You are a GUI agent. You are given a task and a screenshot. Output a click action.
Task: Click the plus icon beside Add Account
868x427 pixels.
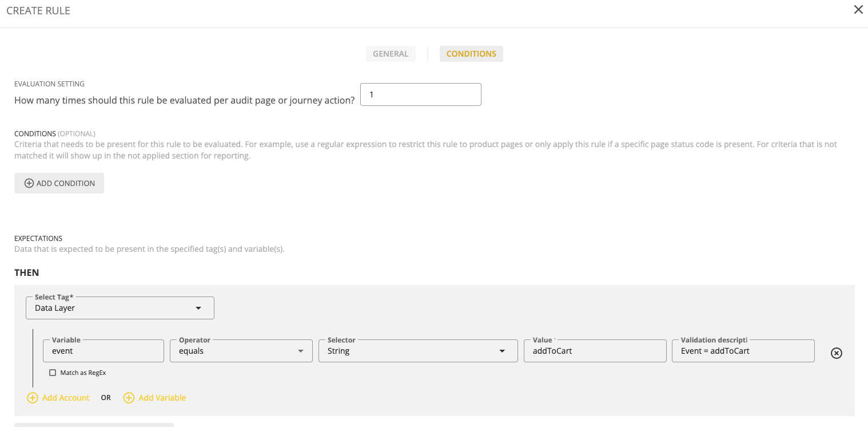33,398
